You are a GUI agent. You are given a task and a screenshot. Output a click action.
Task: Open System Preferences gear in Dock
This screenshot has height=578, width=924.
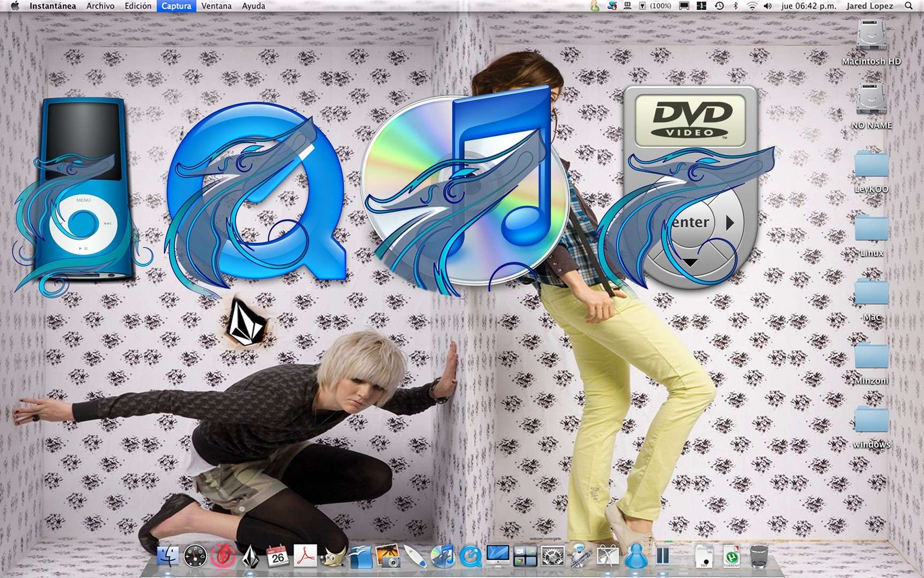click(x=553, y=557)
